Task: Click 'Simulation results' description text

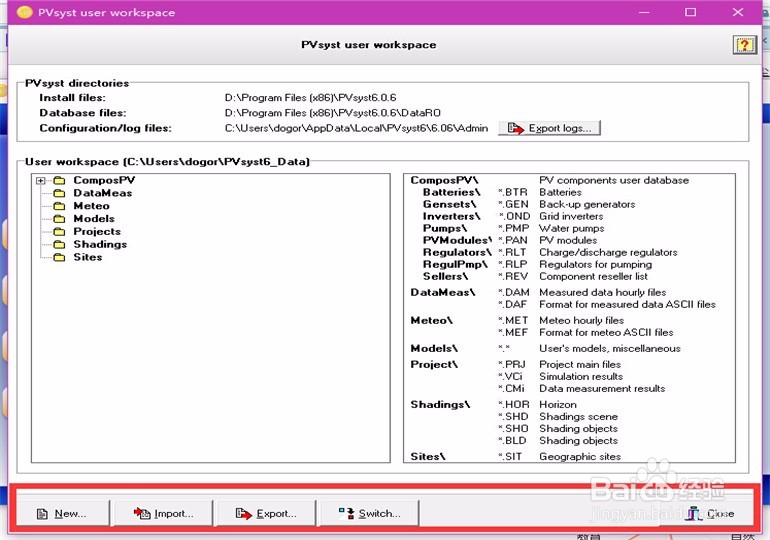Action: click(x=581, y=377)
